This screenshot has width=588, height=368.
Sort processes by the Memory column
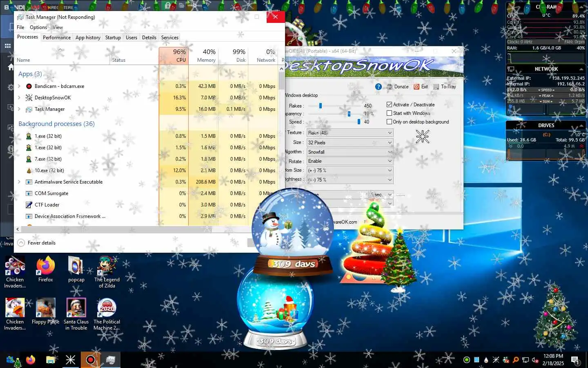pos(203,56)
